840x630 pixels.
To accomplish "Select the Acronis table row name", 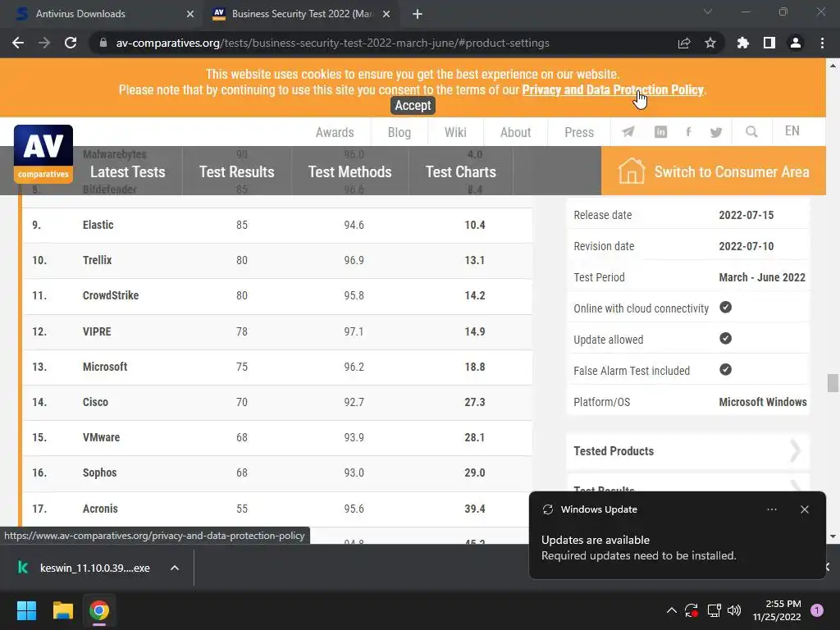I will click(100, 509).
